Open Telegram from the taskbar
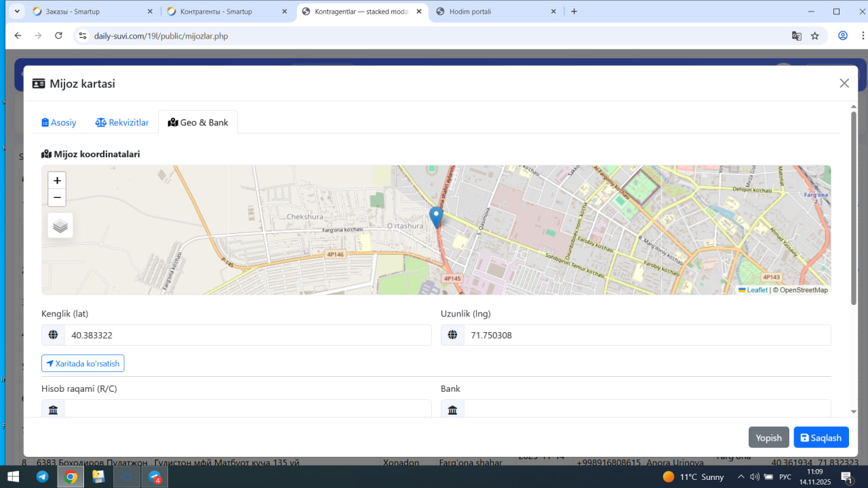Image resolution: width=868 pixels, height=488 pixels. click(x=42, y=476)
